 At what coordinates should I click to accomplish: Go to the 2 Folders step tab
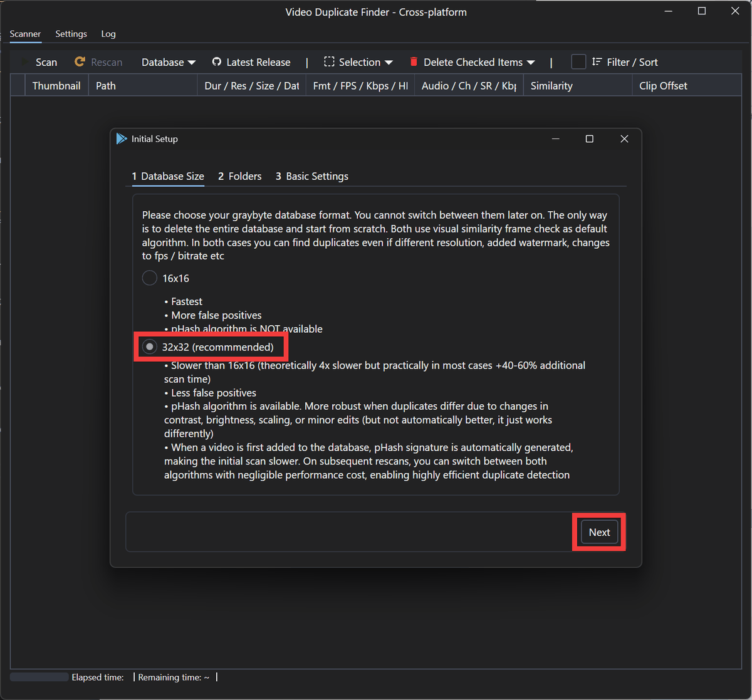coord(239,176)
